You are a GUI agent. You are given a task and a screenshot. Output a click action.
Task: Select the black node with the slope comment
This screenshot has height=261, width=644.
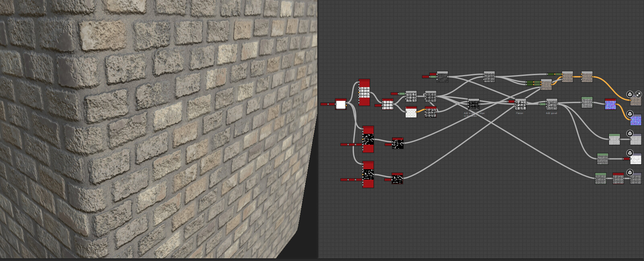coord(474,104)
